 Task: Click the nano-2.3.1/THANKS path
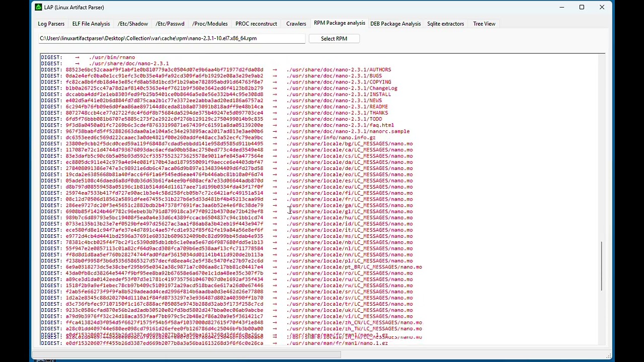(337, 113)
